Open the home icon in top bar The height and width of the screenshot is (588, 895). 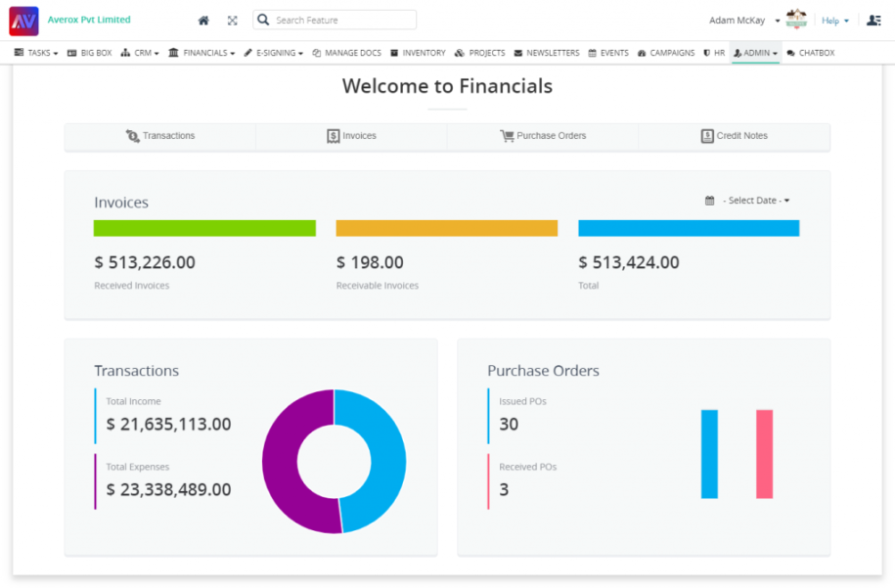(x=203, y=20)
